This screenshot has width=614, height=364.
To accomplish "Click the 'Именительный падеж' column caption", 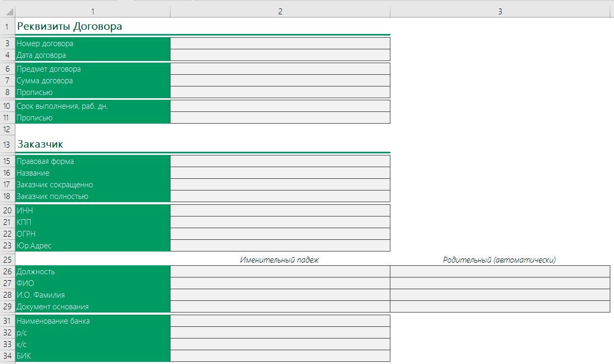I will pyautogui.click(x=279, y=260).
